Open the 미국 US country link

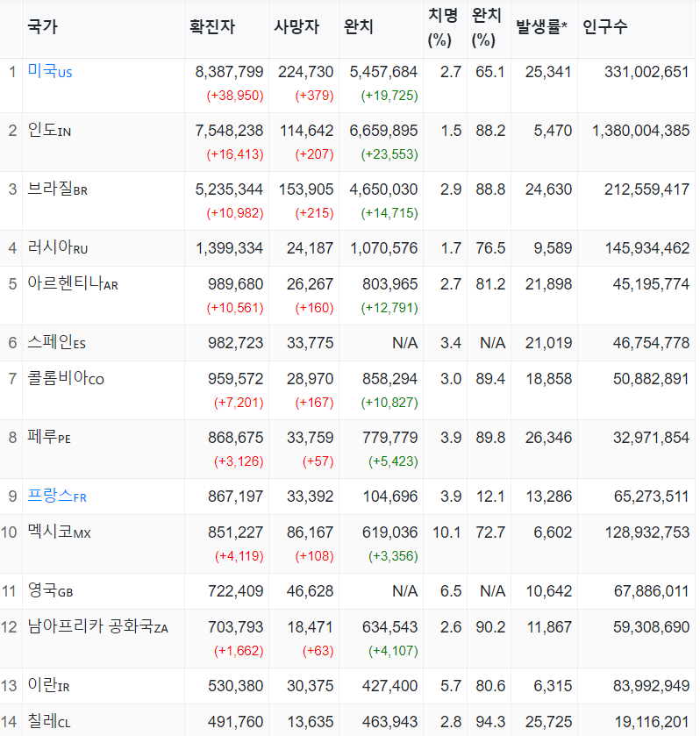point(50,71)
